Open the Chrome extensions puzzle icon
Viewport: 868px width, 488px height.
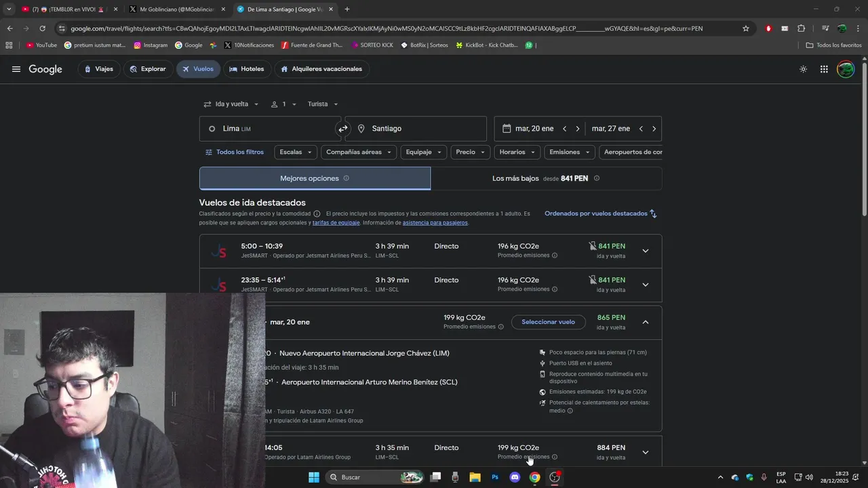801,28
